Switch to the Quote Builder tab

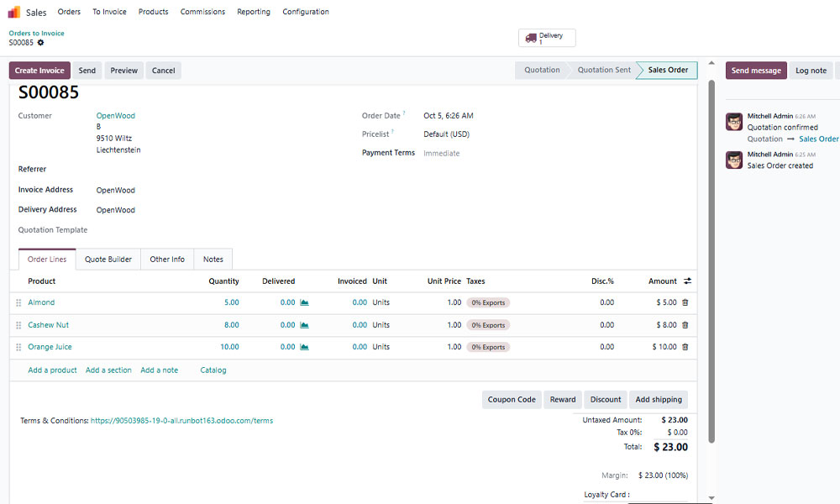tap(108, 260)
